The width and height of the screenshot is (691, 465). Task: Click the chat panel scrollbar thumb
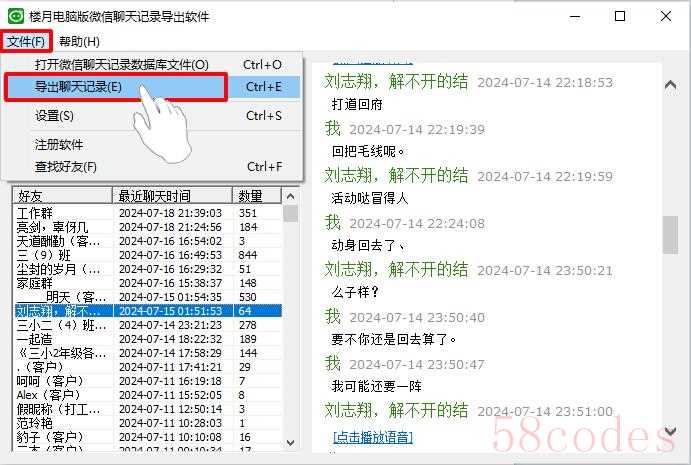coord(670,235)
